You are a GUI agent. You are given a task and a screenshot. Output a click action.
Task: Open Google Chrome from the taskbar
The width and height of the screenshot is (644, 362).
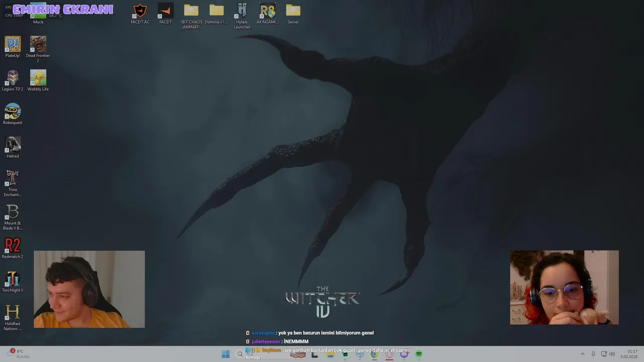[374, 354]
